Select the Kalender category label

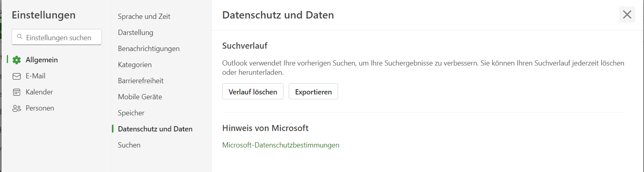tap(39, 92)
